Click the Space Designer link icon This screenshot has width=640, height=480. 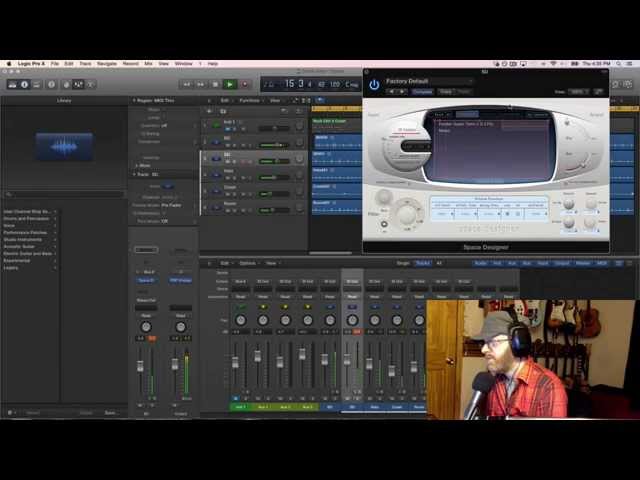[598, 92]
